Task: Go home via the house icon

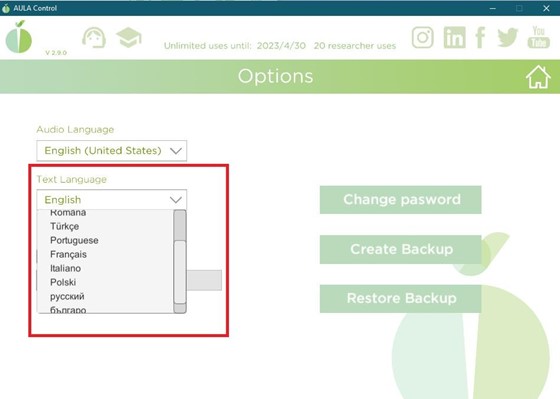Action: tap(538, 77)
